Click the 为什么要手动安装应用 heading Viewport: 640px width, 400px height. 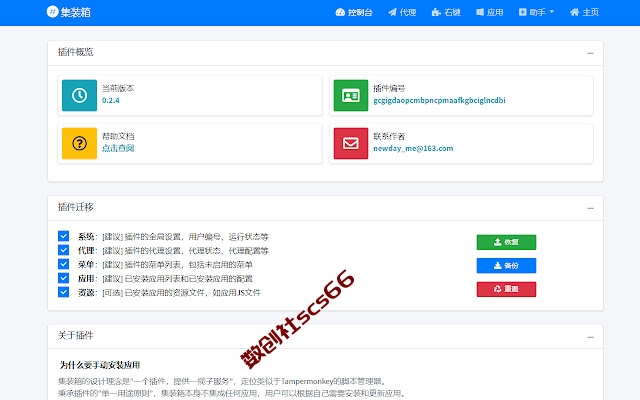click(100, 365)
